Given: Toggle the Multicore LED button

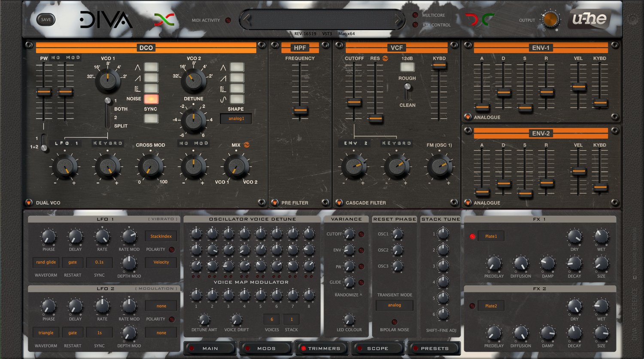Looking at the screenshot, I should [x=415, y=15].
